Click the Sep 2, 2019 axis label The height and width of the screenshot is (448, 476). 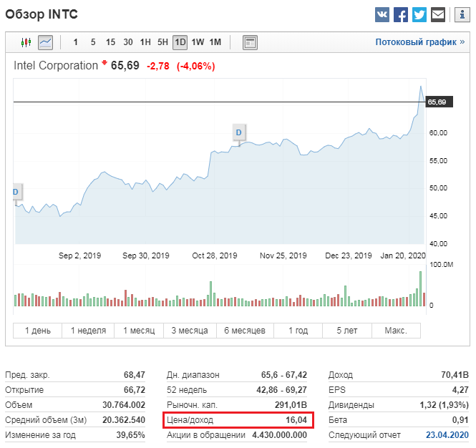(x=79, y=255)
